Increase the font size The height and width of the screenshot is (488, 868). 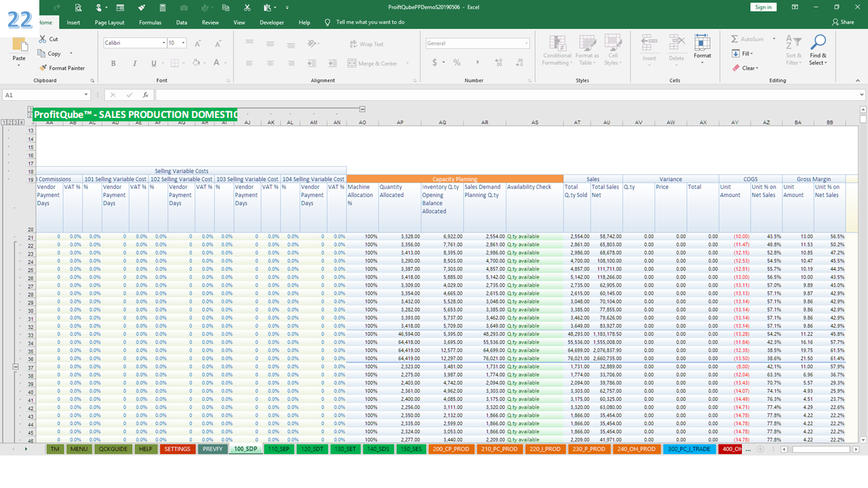(198, 43)
